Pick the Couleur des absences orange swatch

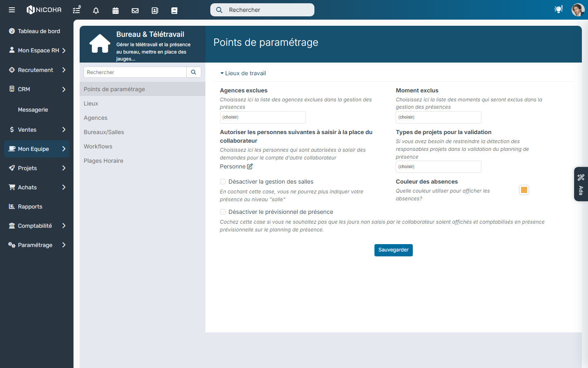point(524,190)
